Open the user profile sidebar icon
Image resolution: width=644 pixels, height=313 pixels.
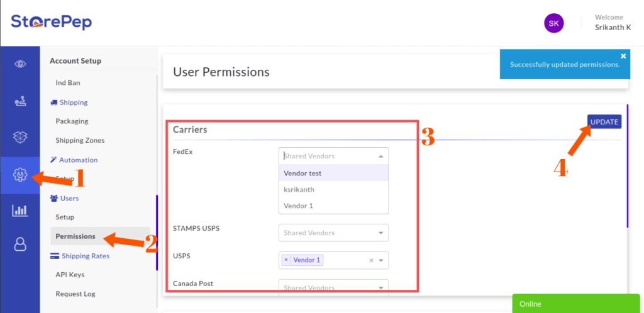20,244
